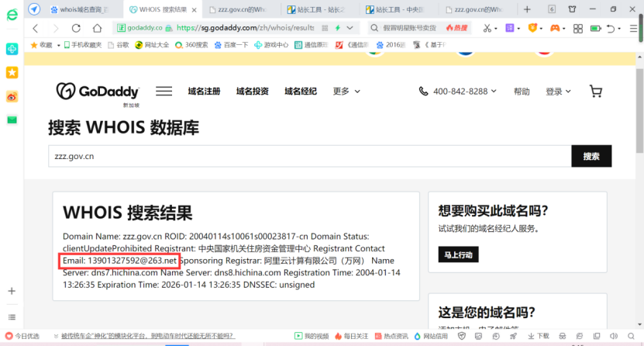Switch to the last zzz.gov.cn的Whois tab

coord(477,9)
